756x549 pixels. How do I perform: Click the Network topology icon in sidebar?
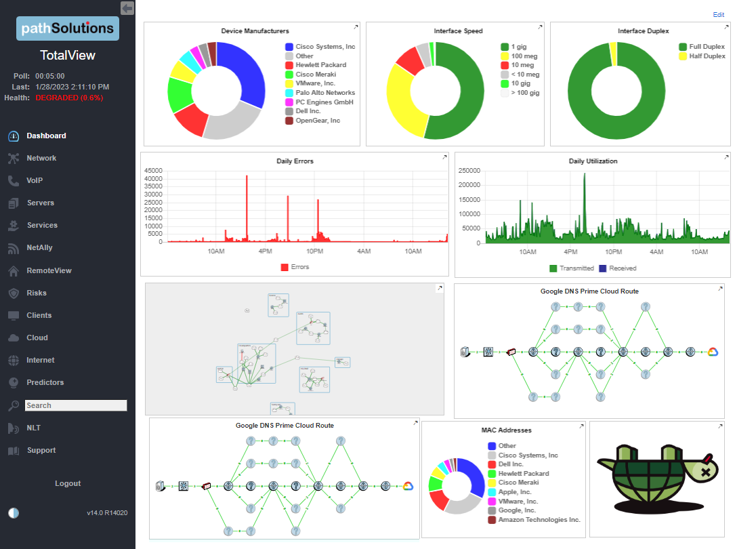pos(14,159)
